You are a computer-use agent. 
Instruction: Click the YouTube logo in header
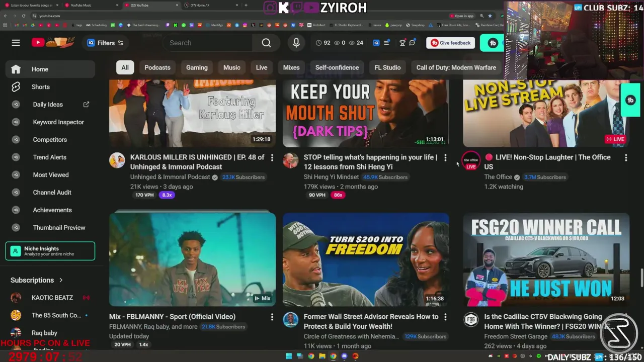pos(53,43)
